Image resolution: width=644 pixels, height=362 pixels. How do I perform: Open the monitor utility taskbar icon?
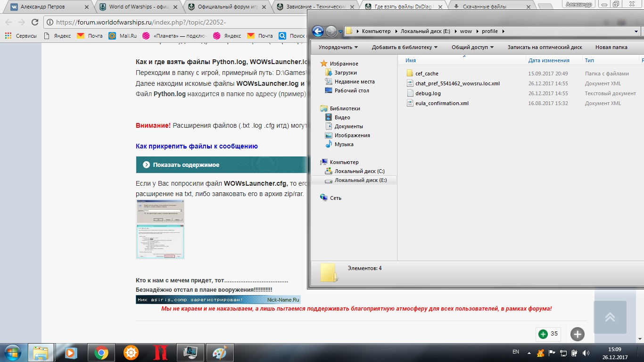click(190, 353)
